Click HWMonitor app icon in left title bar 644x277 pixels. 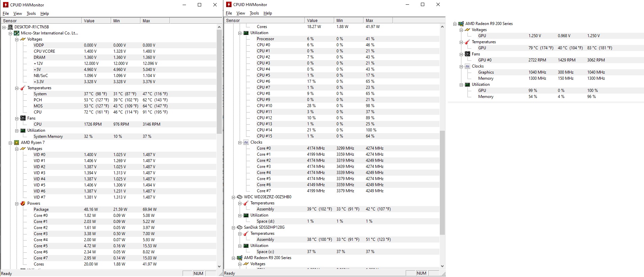coord(5,5)
